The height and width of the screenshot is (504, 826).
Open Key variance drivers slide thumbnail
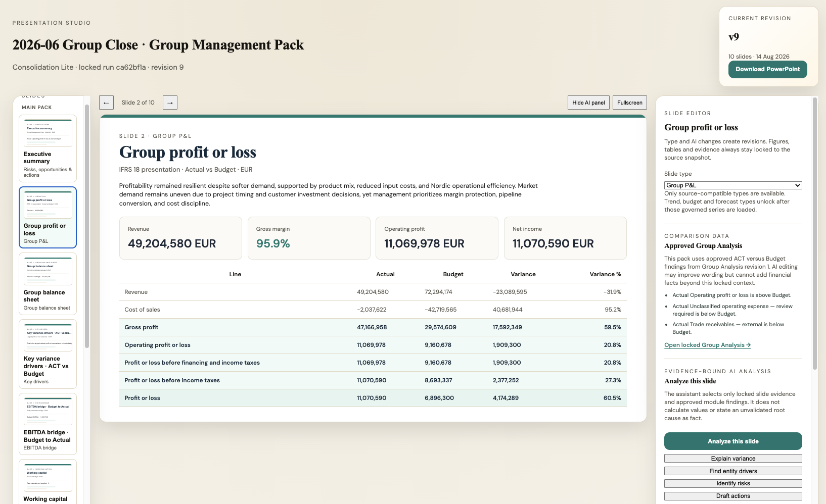tap(48, 354)
